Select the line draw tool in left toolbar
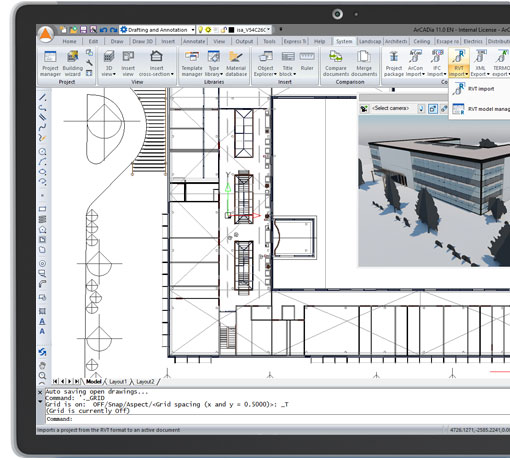 click(x=43, y=98)
